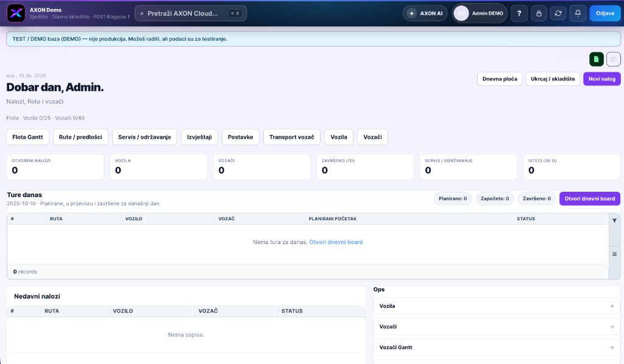Image resolution: width=624 pixels, height=364 pixels.
Task: Open the filter icon on Ture danas table
Action: [614, 220]
